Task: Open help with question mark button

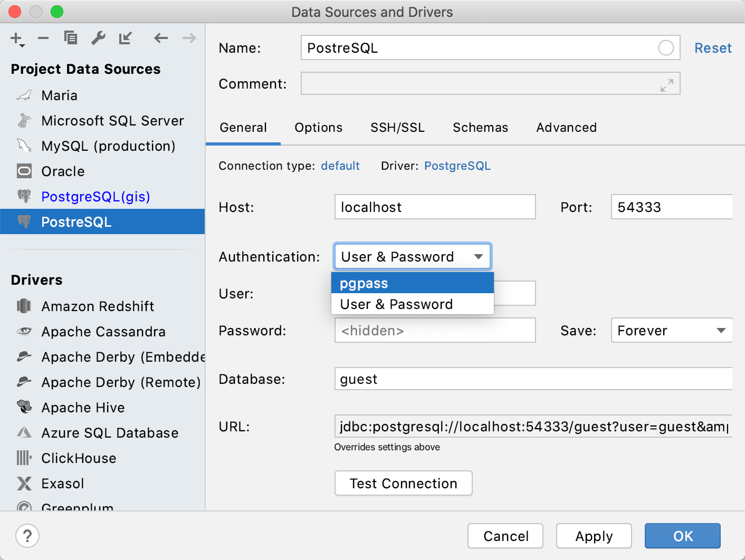Action: point(27,536)
